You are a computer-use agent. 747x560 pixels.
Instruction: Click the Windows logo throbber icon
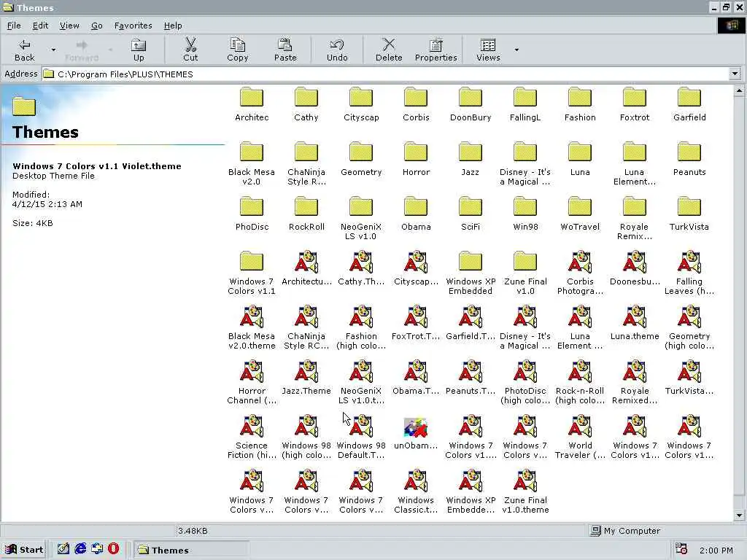731,26
